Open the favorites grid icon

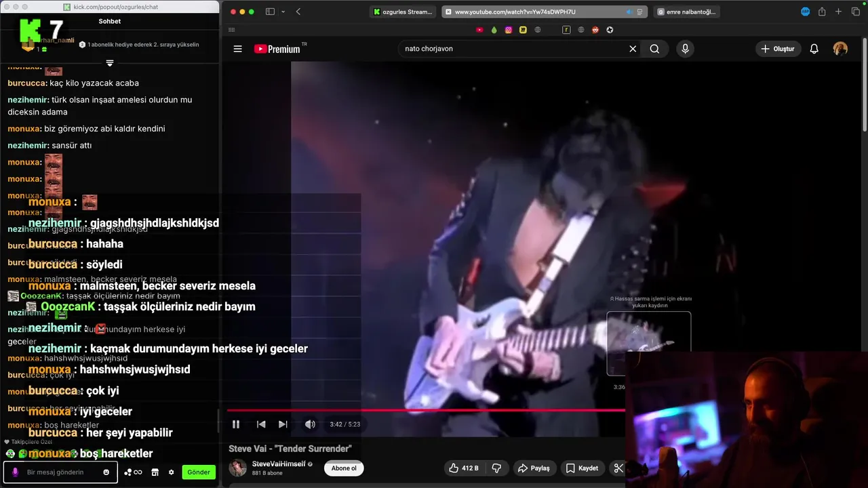pyautogui.click(x=231, y=30)
